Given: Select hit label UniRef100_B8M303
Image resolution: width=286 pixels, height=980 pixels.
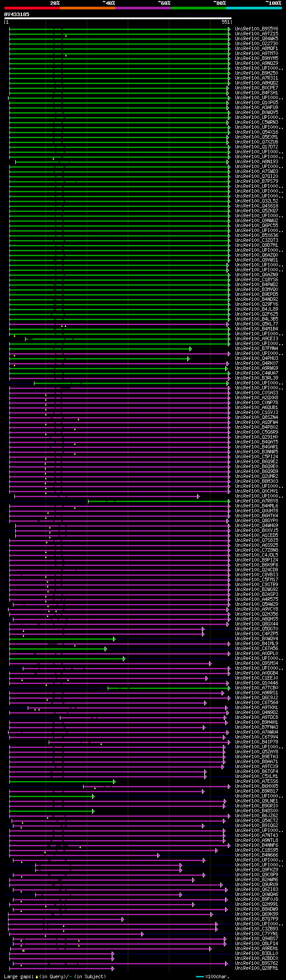Looking at the screenshot, I should (x=257, y=481).
